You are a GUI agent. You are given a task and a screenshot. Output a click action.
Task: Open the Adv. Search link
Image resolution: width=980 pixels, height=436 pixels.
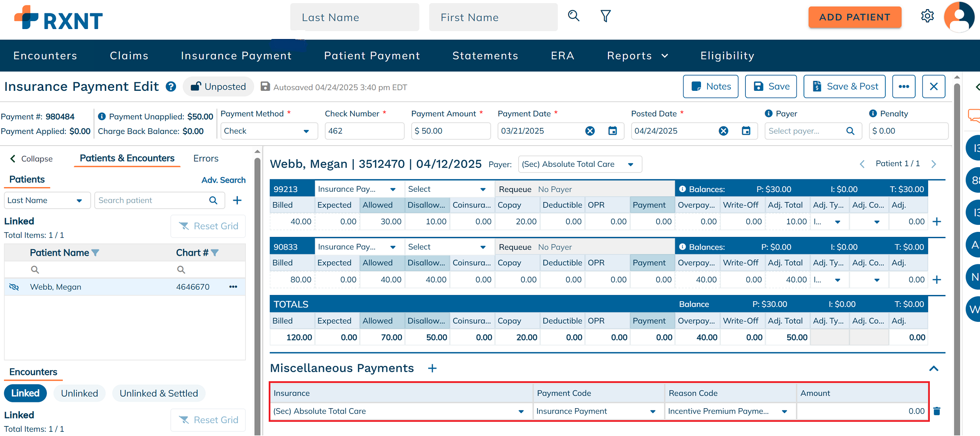[223, 180]
